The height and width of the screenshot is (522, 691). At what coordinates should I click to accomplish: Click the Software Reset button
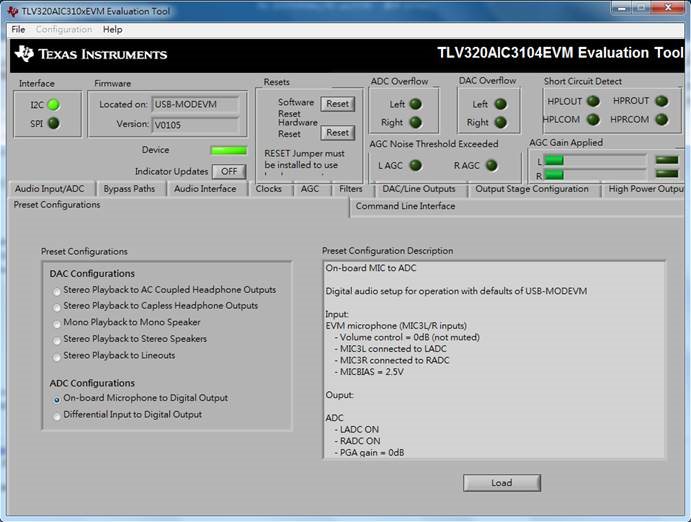338,104
